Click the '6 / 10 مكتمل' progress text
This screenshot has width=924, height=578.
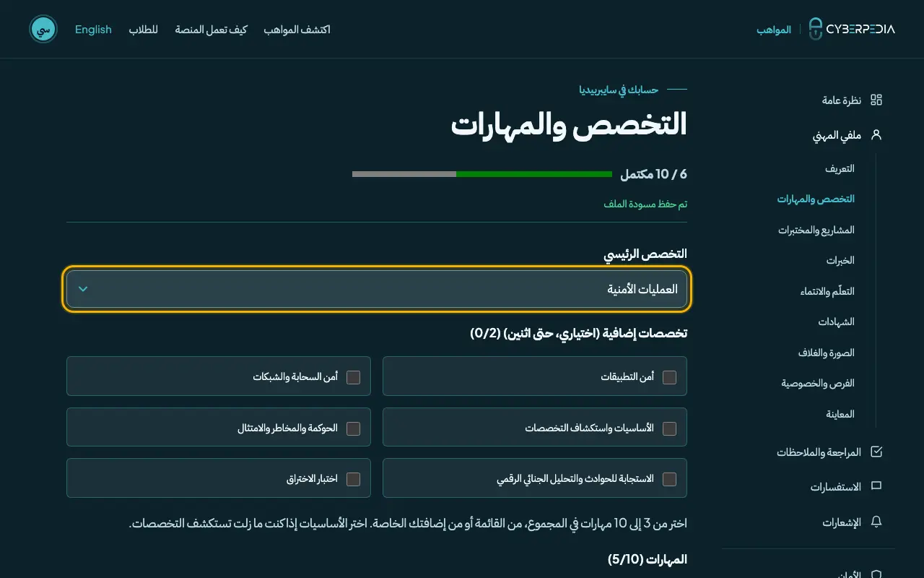coord(653,174)
